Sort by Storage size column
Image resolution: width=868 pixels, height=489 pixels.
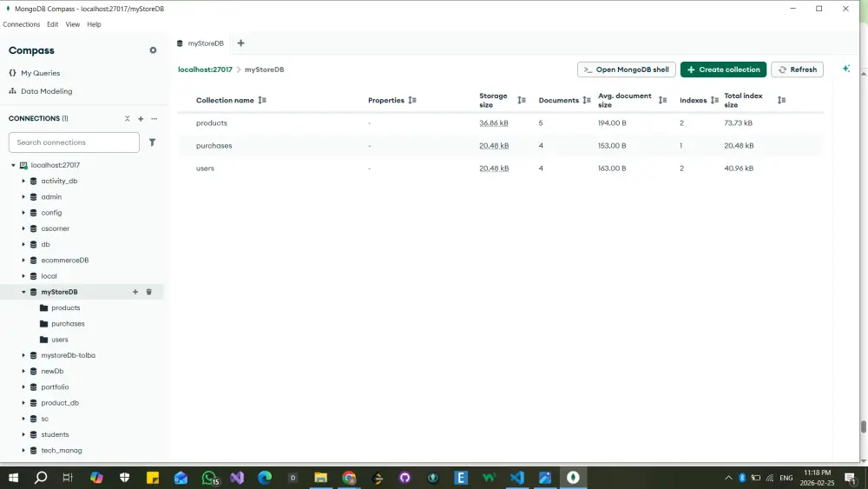pyautogui.click(x=522, y=100)
